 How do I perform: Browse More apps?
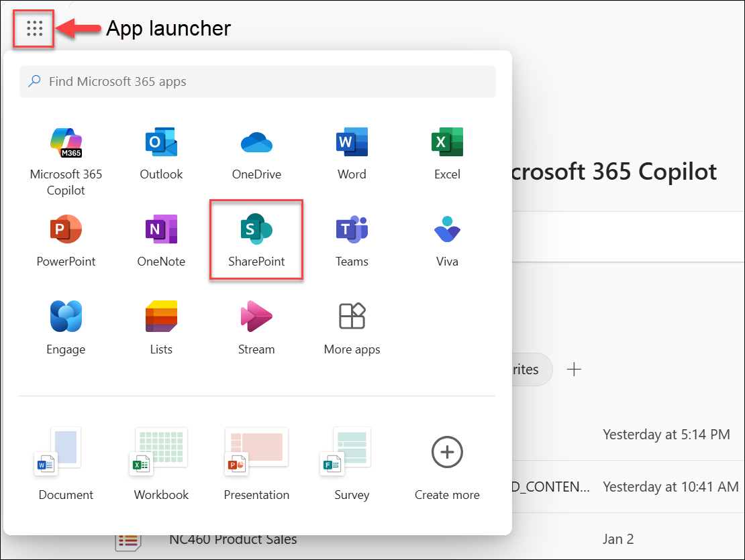coord(352,328)
